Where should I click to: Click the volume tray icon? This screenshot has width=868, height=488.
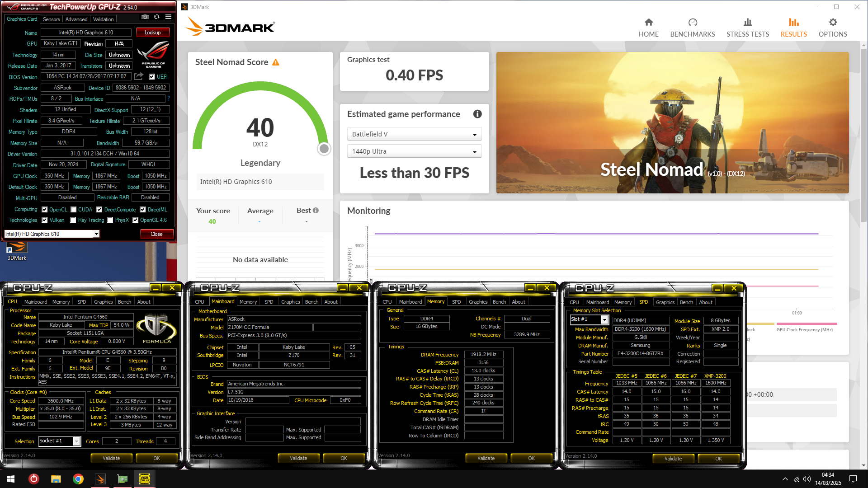[x=807, y=479]
